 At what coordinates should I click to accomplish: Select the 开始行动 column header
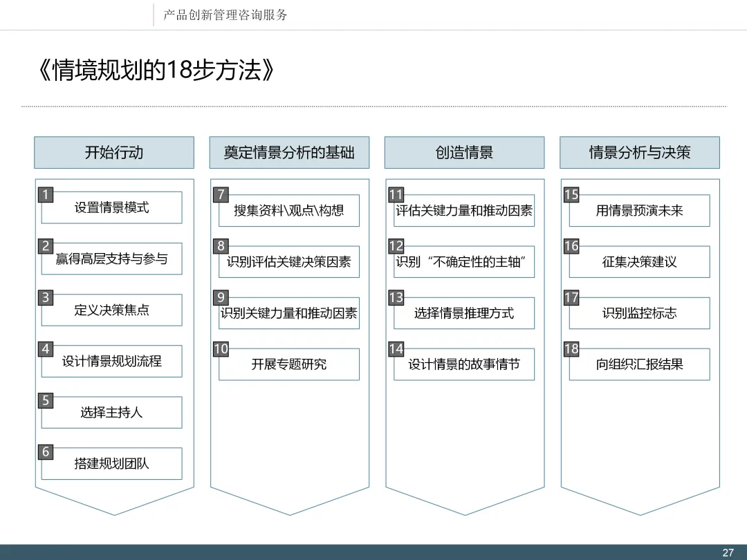(114, 152)
